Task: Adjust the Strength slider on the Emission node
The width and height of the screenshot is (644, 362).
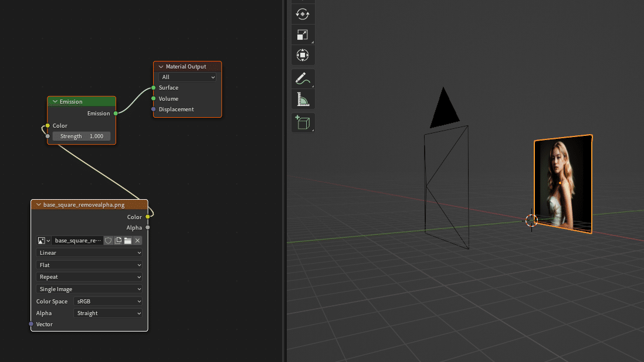Action: click(82, 136)
